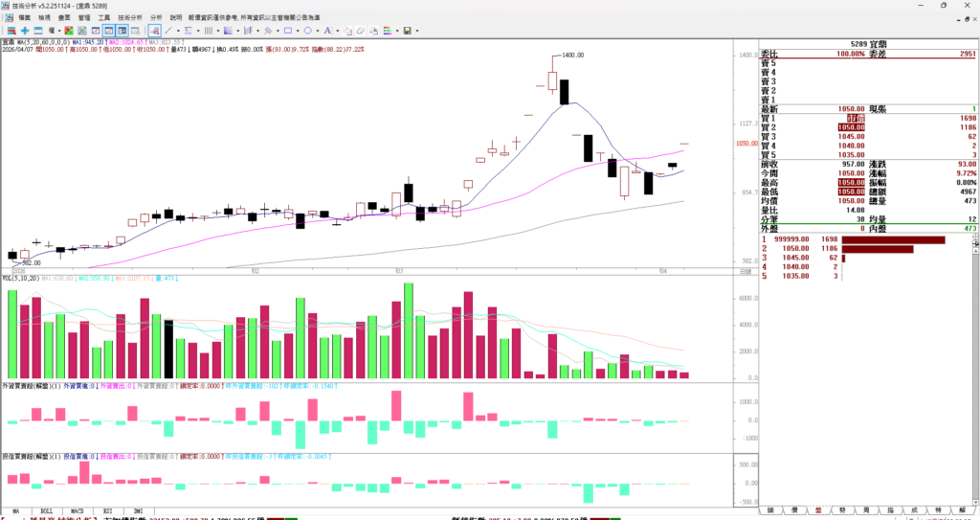980x520 pixels.
Task: Toggle the arrow pointer selection mode
Action: 154,31
